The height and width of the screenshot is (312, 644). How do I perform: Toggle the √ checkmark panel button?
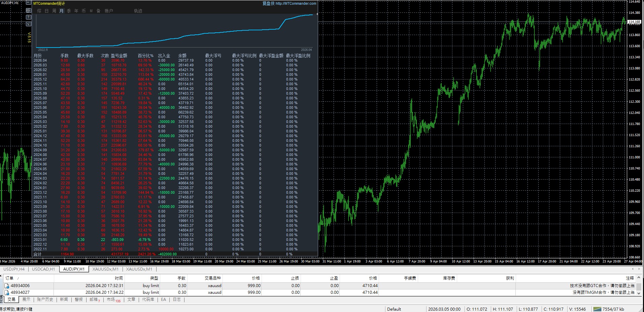(x=29, y=24)
